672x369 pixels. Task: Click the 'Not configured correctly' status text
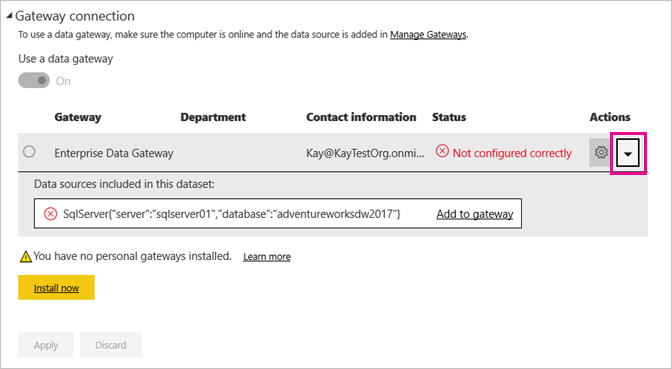(x=512, y=153)
